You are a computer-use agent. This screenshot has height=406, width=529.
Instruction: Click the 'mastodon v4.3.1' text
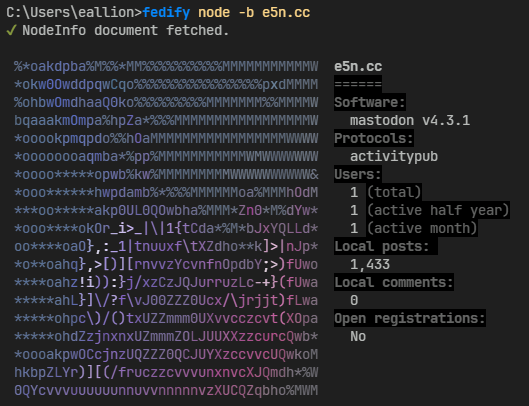click(410, 120)
